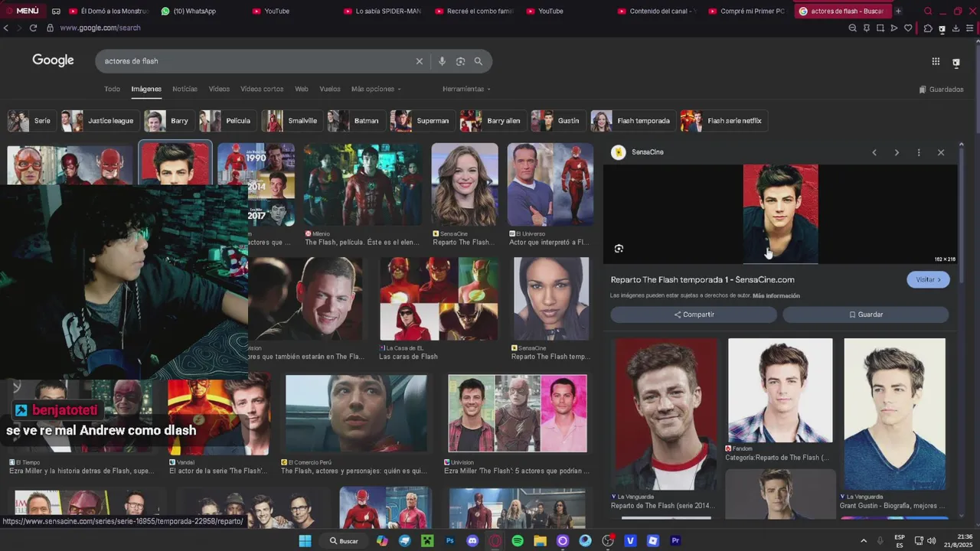Open Discord from taskbar
The width and height of the screenshot is (980, 551).
(472, 540)
